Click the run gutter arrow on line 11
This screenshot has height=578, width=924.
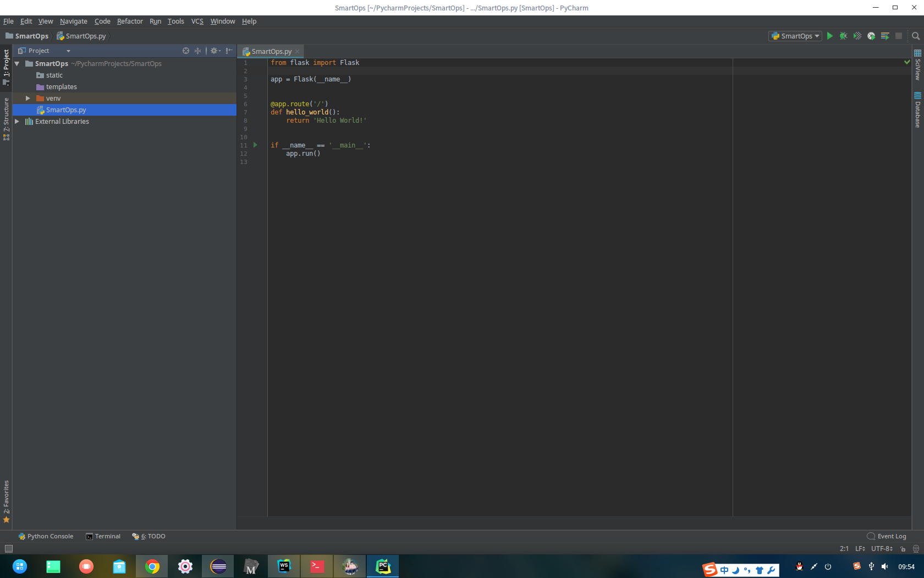pyautogui.click(x=255, y=145)
